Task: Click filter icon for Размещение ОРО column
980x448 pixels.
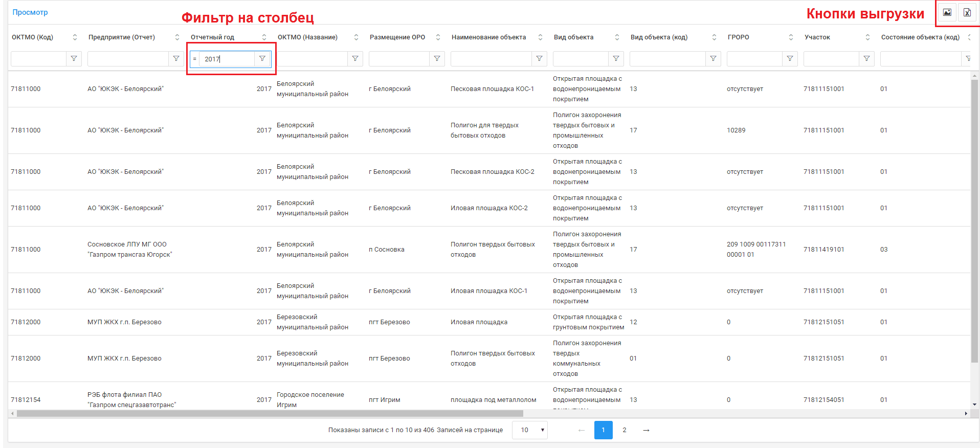Action: click(x=437, y=59)
